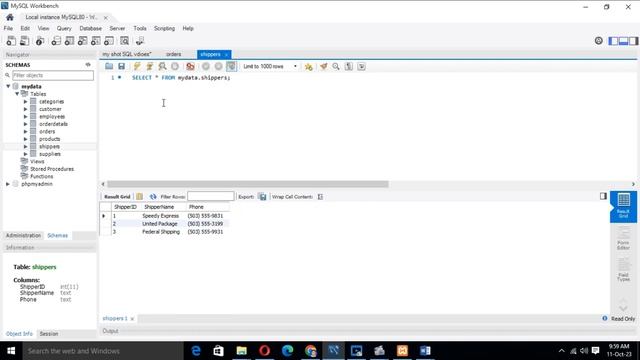Viewport: 640px width, 360px height.
Task: Click the Filter objects search field
Action: [53, 75]
